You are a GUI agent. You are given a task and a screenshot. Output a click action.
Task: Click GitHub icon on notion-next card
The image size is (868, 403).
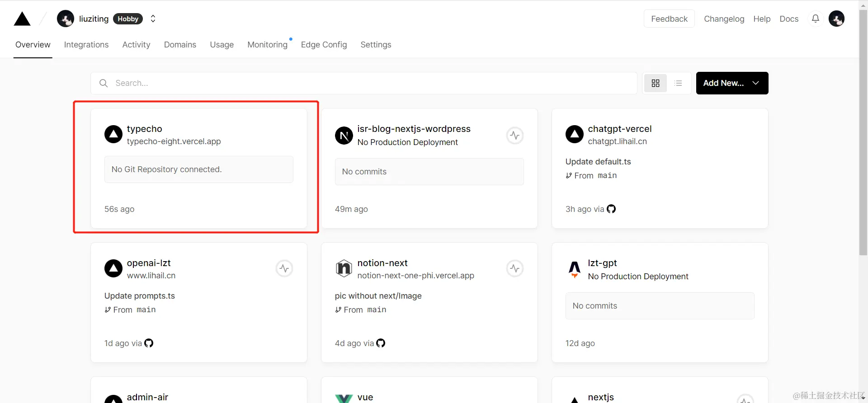[381, 343]
